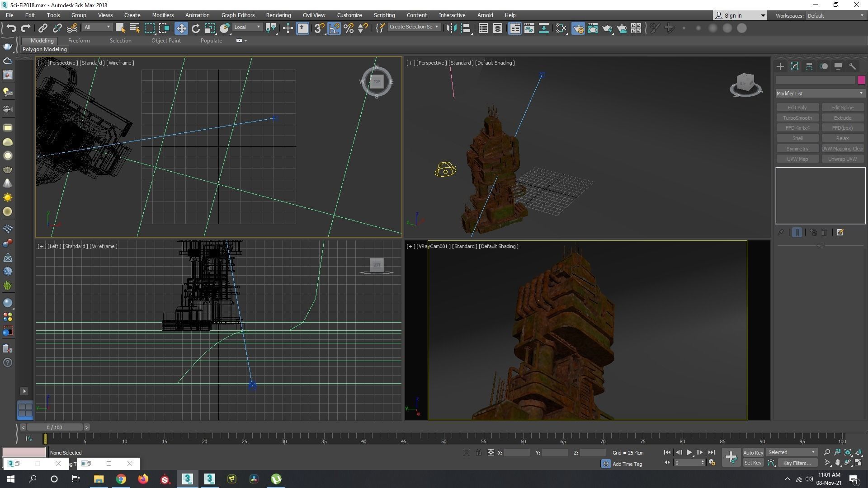Screen dimensions: 868x488
Task: Open the Graph Editors menu
Action: click(238, 15)
